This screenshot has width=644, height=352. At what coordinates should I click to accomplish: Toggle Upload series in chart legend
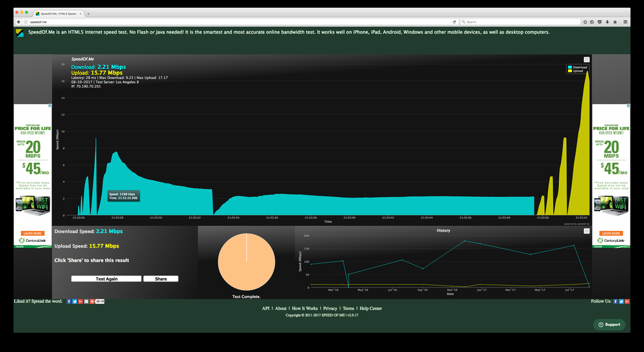(x=575, y=71)
